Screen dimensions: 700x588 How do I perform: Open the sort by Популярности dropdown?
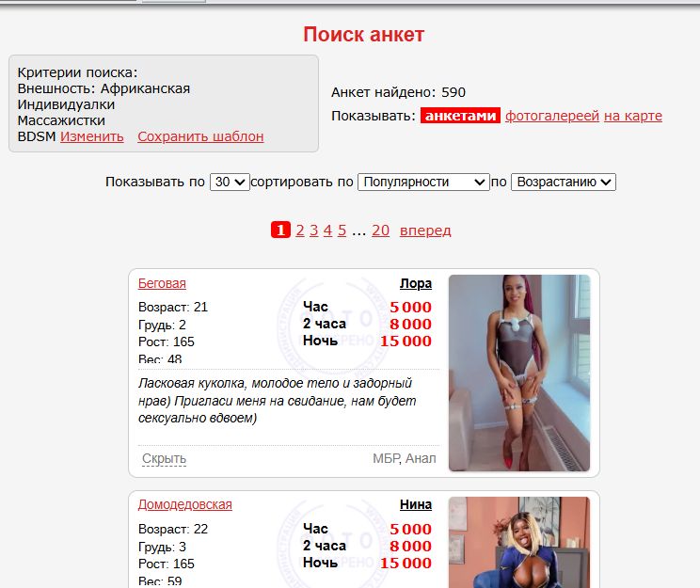tap(423, 183)
